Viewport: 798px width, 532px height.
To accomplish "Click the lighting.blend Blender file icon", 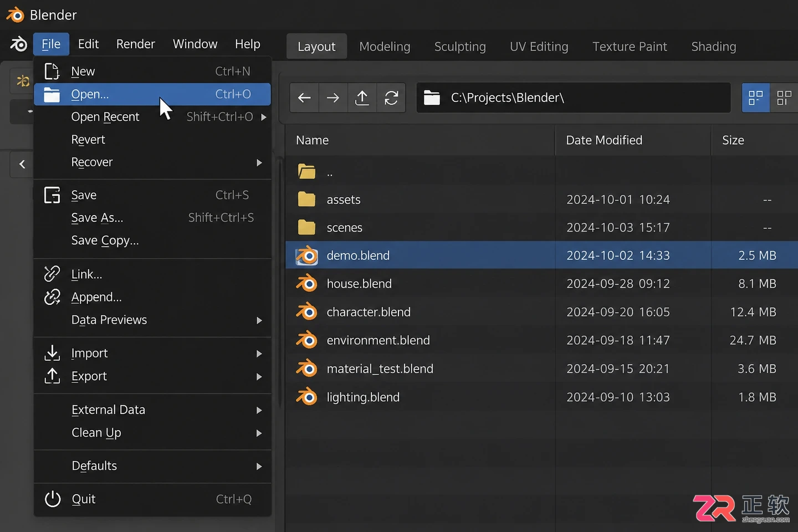I will 306,397.
